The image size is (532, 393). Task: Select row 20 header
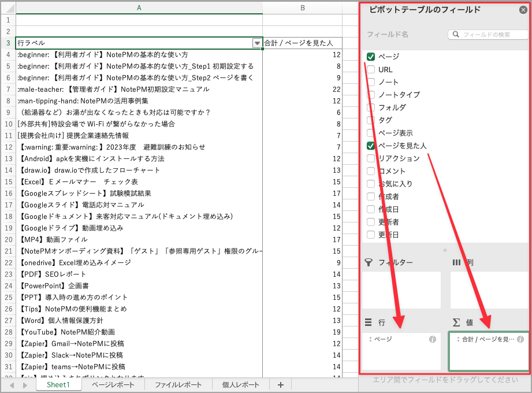coord(9,240)
